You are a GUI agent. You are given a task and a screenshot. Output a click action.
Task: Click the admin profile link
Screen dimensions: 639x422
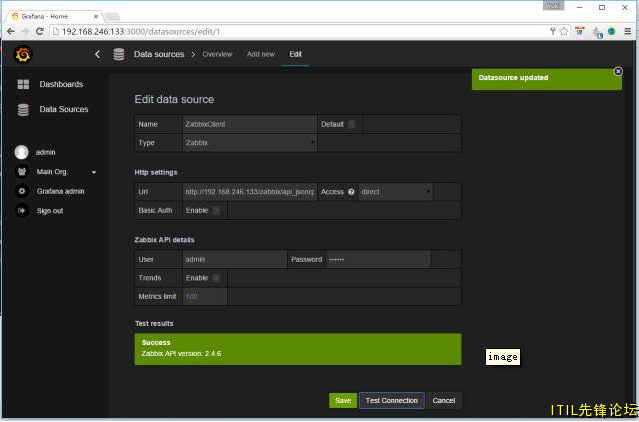pos(45,152)
